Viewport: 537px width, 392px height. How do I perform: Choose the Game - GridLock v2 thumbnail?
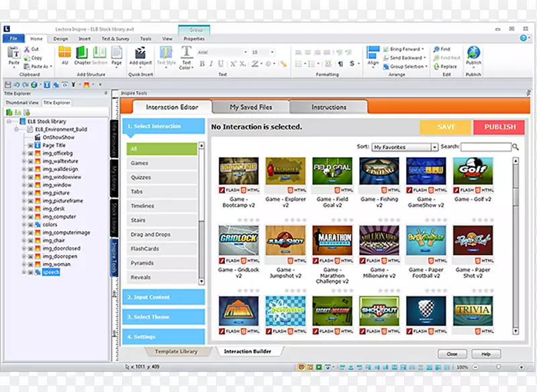point(239,240)
